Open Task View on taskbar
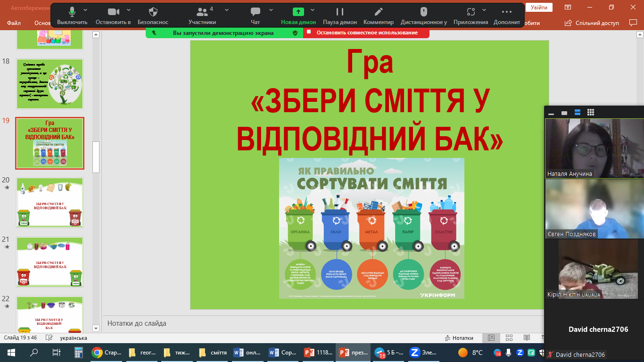The width and height of the screenshot is (644, 362). pos(56,352)
